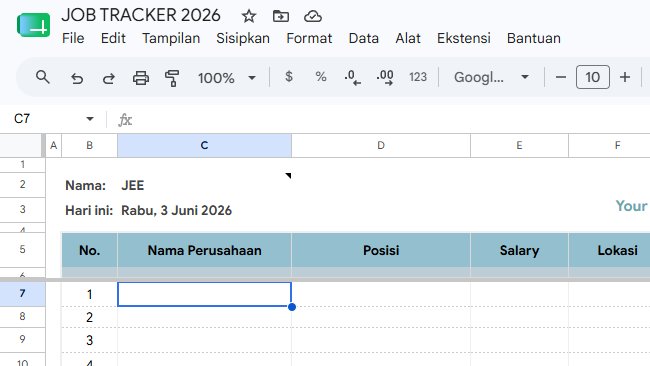Image resolution: width=650 pixels, height=366 pixels.
Task: Open the zoom 100% dropdown
Action: 226,78
